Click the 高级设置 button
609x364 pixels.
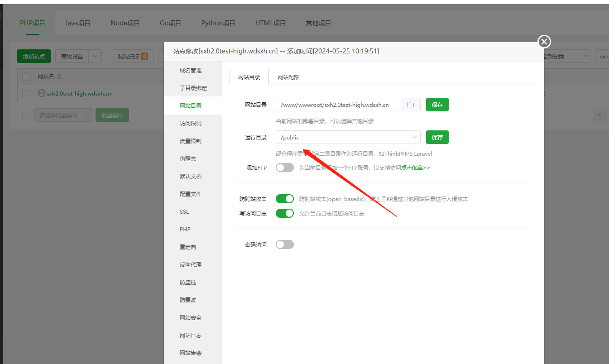coord(72,56)
